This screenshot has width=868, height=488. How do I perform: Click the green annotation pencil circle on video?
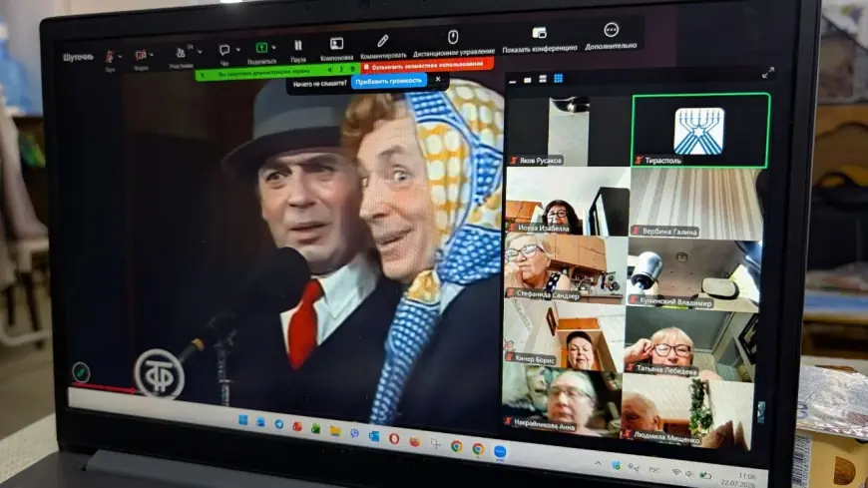tap(81, 371)
